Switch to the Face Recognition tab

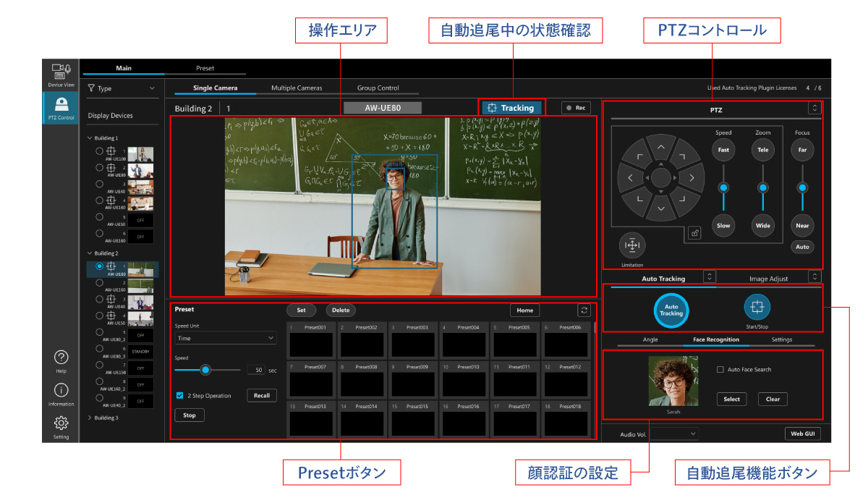click(712, 339)
